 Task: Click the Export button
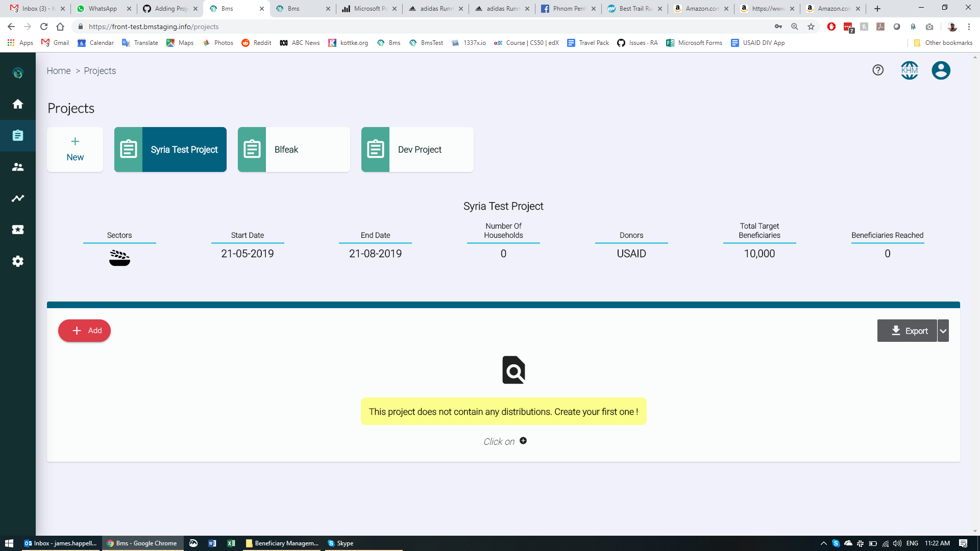pos(907,331)
